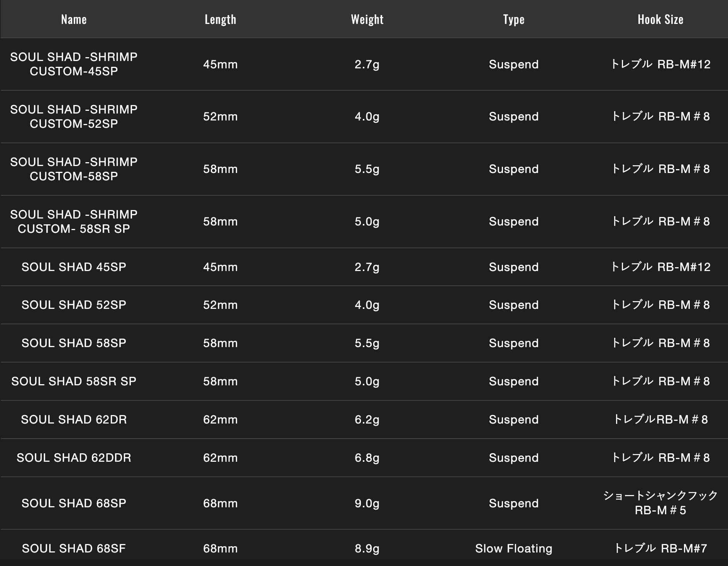The width and height of the screenshot is (728, 566).
Task: Click the SOUL SHAD 62DDR name
Action: [x=74, y=458]
